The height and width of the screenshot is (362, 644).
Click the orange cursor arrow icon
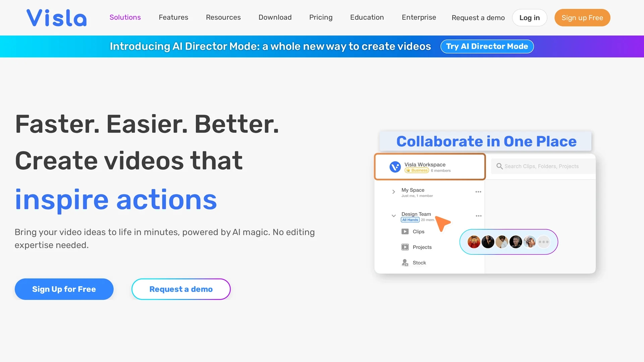coord(443,224)
